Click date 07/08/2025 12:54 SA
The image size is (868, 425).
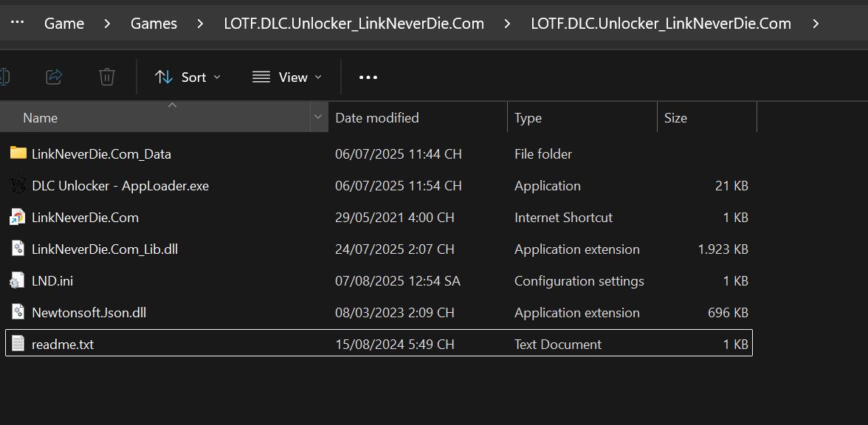point(397,281)
